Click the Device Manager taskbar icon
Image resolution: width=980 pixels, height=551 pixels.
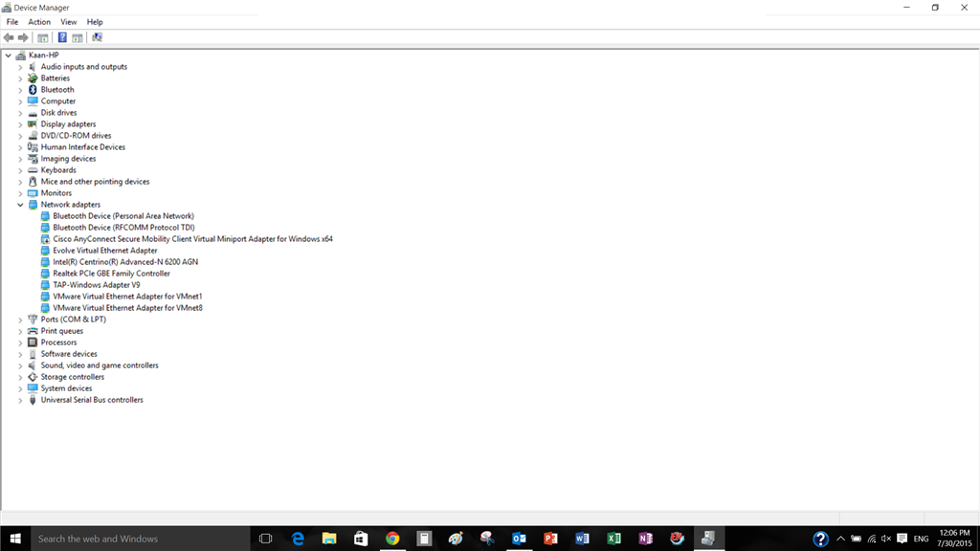point(708,539)
